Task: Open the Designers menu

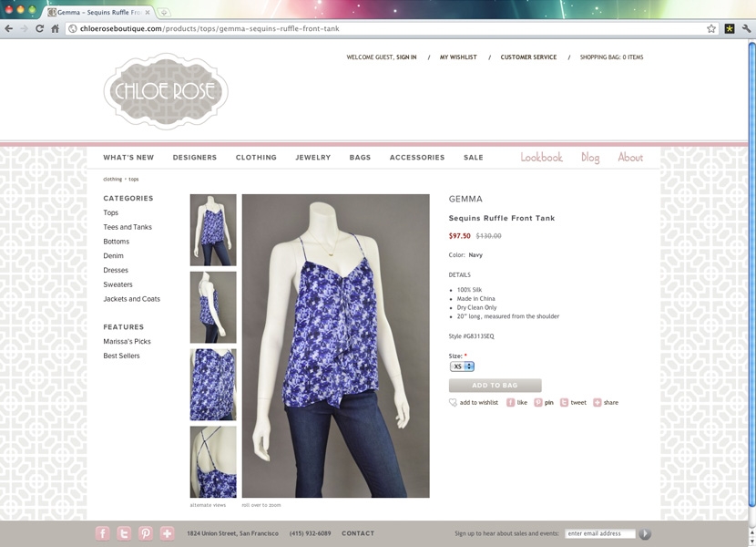Action: [195, 158]
